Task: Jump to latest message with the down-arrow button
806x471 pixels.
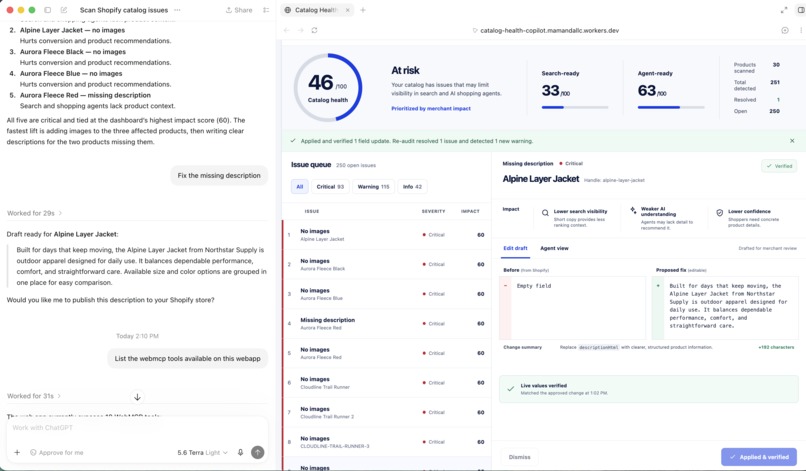Action: pyautogui.click(x=137, y=397)
